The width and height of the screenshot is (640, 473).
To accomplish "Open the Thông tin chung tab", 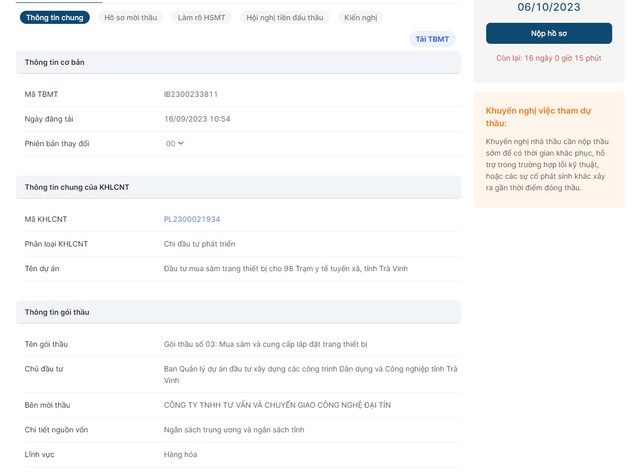I will 54,18.
